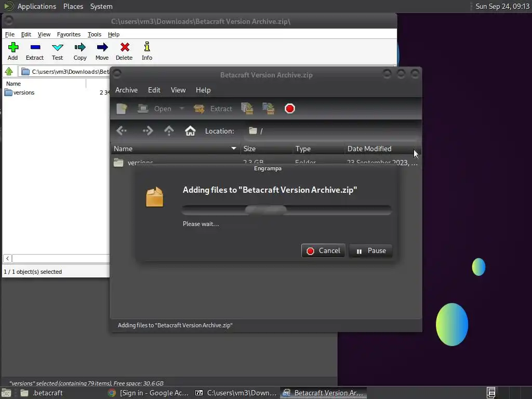The image size is (532, 399).
Task: Open the Places menu in top panel
Action: tap(73, 6)
